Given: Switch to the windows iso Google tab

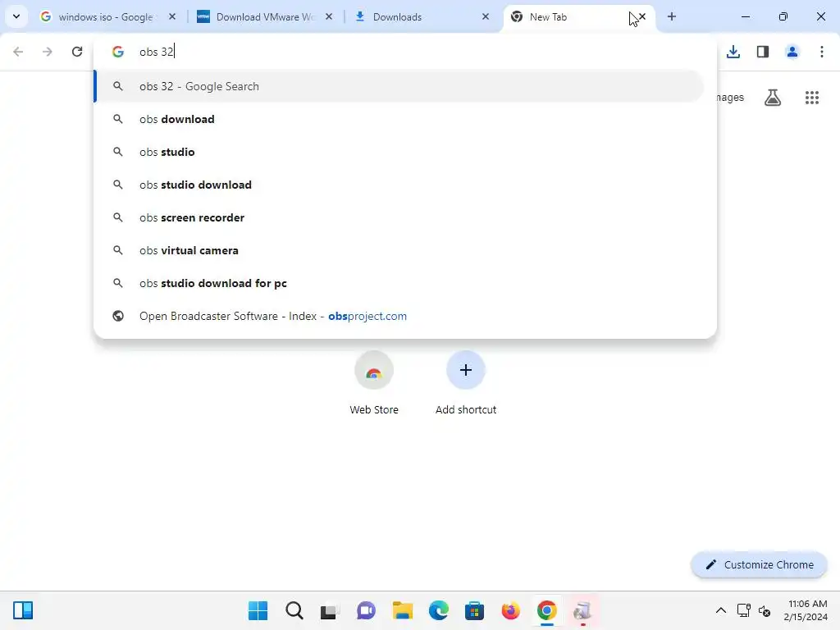Looking at the screenshot, I should [106, 16].
